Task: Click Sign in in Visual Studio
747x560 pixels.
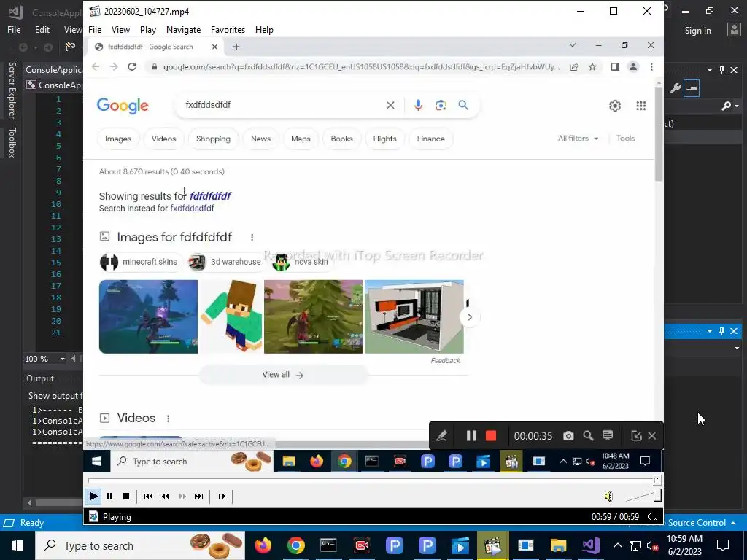Action: pyautogui.click(x=697, y=31)
